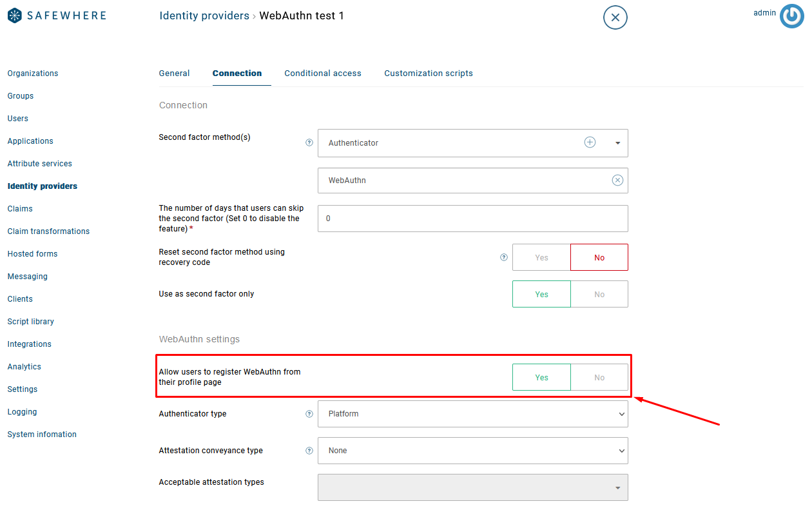
Task: Click help icon next to Authenticator type
Action: [309, 414]
